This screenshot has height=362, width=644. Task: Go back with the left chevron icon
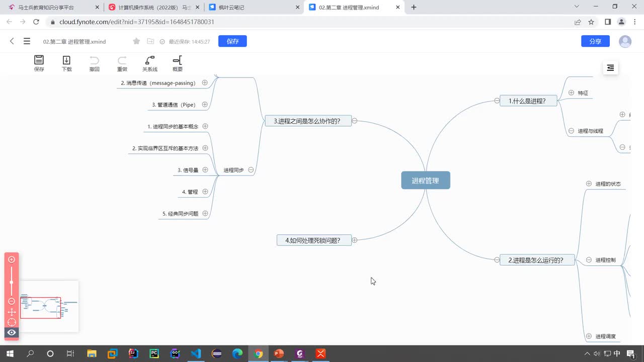(12, 41)
